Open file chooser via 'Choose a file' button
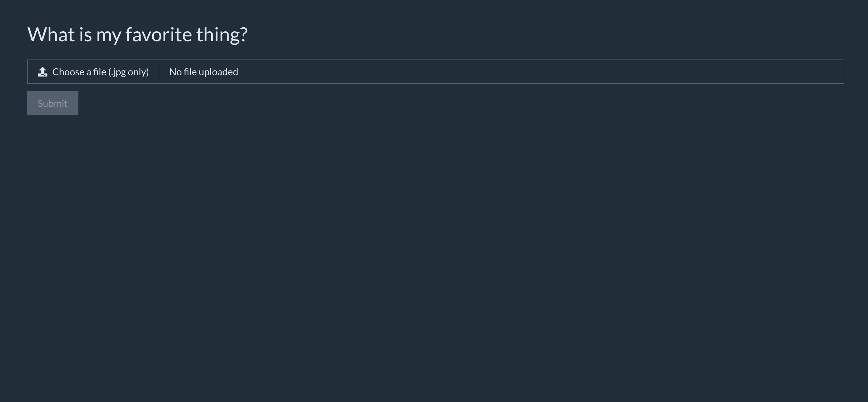The width and height of the screenshot is (868, 402). click(x=93, y=72)
